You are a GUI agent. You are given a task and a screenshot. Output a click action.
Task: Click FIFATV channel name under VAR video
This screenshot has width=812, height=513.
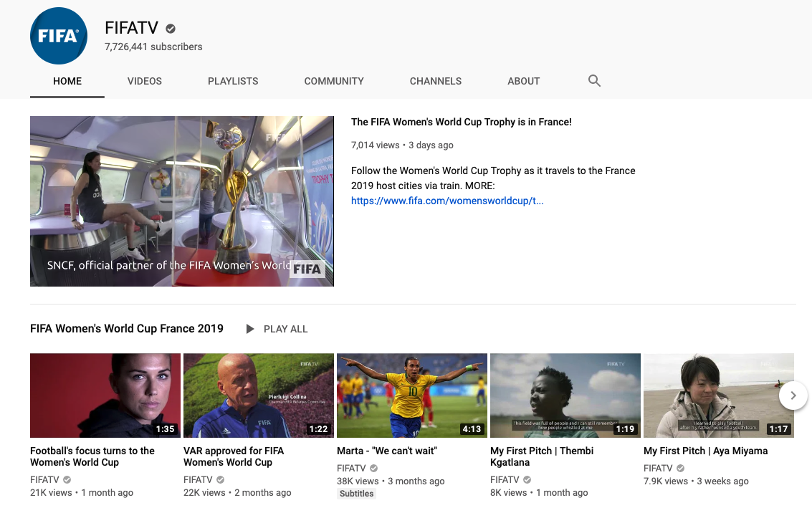[198, 480]
